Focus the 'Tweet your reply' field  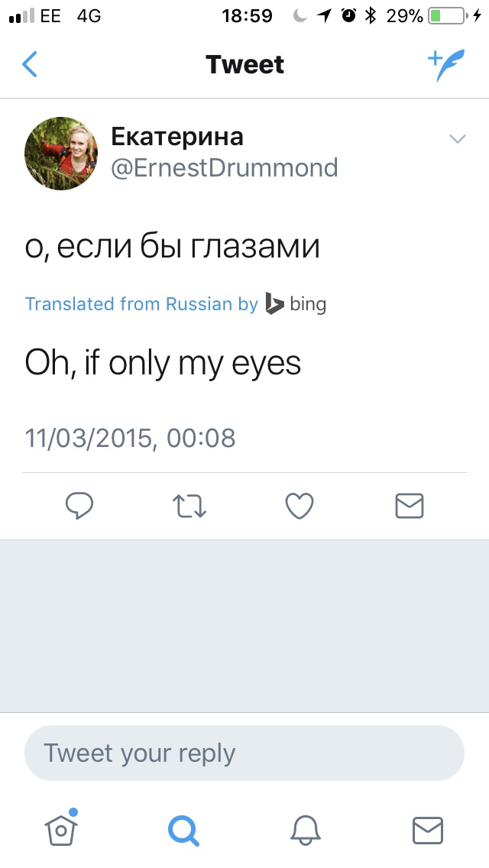pyautogui.click(x=244, y=753)
